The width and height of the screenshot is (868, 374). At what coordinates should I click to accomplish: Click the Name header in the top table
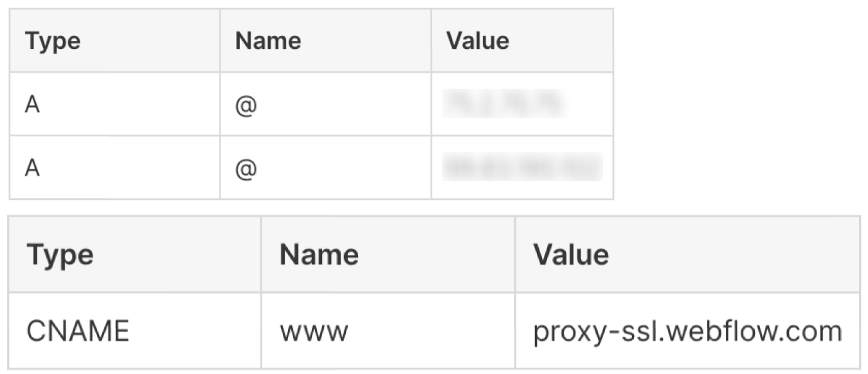pos(267,41)
